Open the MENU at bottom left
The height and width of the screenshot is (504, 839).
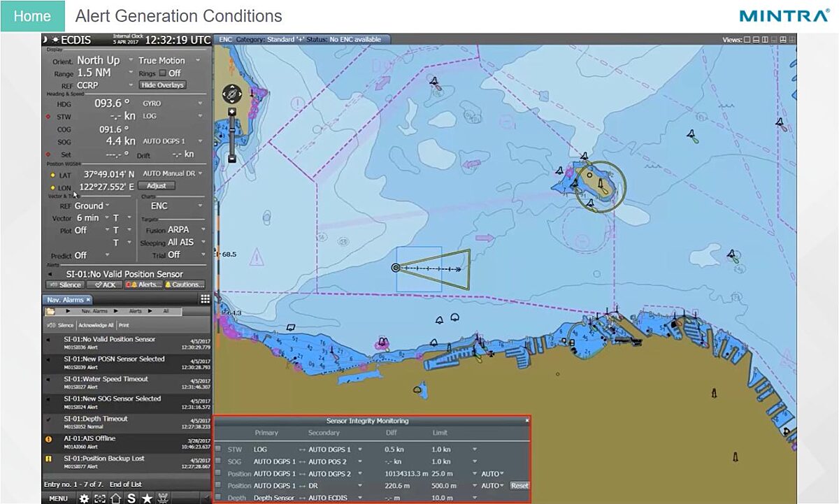[x=59, y=498]
